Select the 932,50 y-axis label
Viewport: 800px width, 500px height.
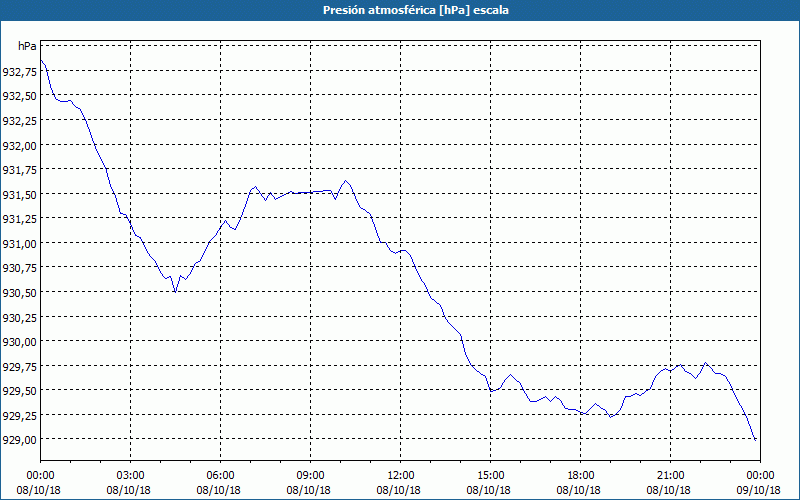pos(19,96)
